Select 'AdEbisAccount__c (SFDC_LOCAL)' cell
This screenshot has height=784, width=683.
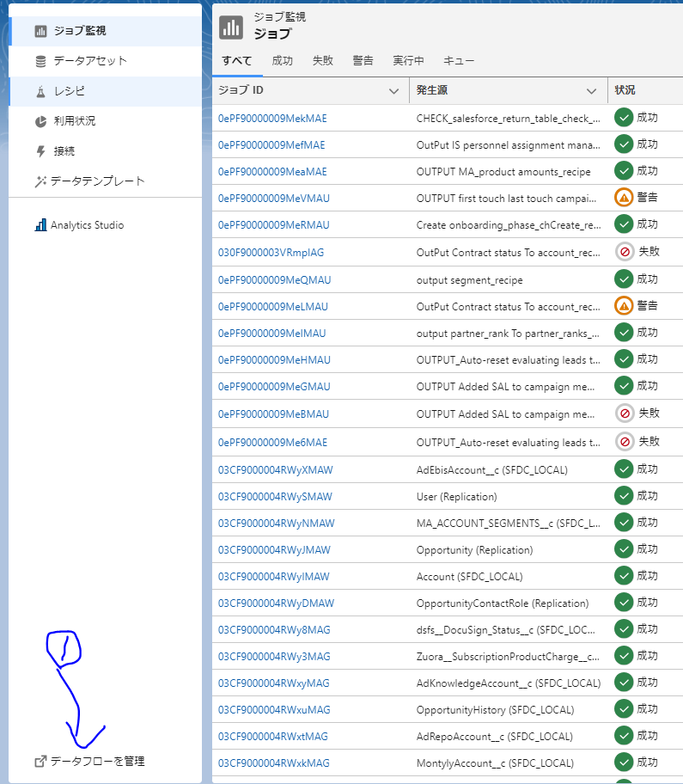coord(491,470)
